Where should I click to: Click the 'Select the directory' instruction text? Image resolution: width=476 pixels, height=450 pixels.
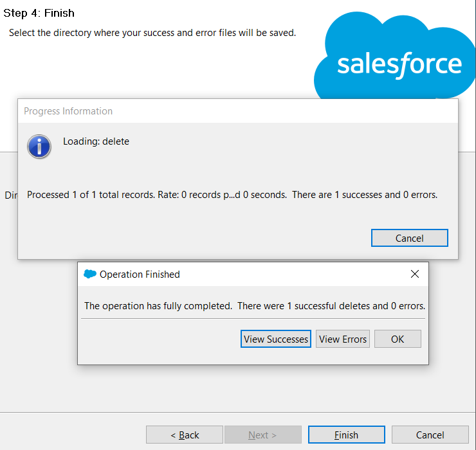(152, 33)
